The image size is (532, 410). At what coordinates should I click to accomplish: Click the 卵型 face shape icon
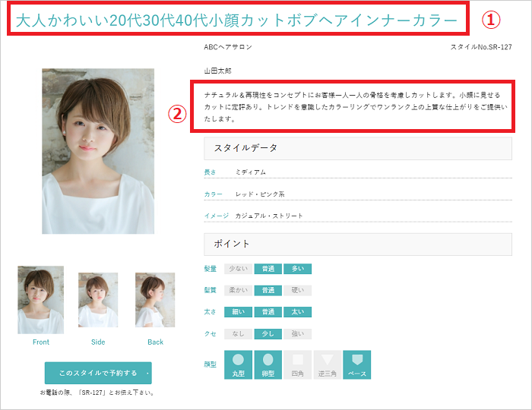coord(268,364)
